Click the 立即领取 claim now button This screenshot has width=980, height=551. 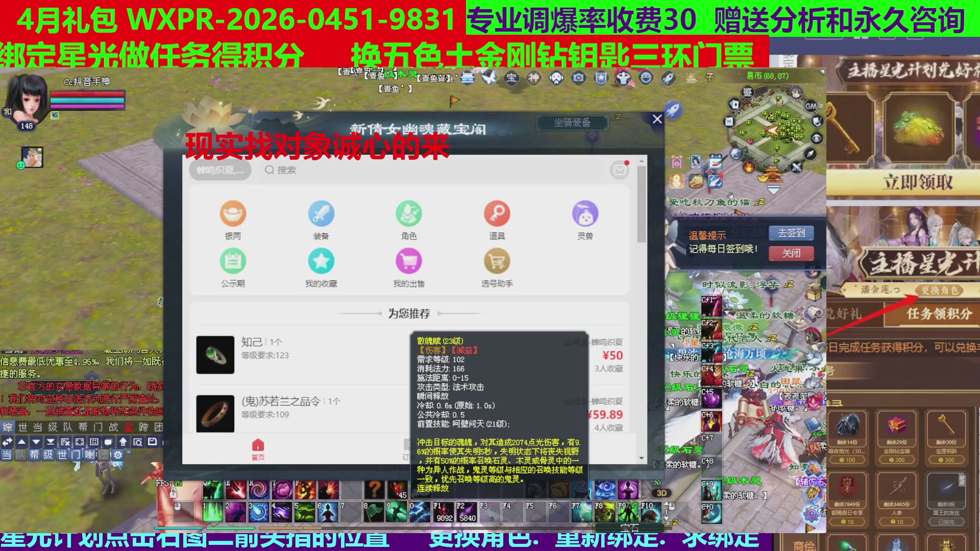pyautogui.click(x=918, y=182)
